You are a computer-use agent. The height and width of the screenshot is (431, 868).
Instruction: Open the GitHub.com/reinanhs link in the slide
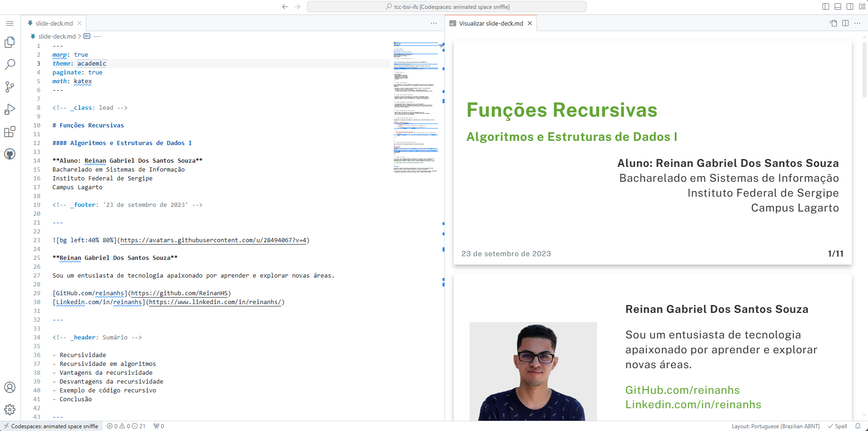683,390
